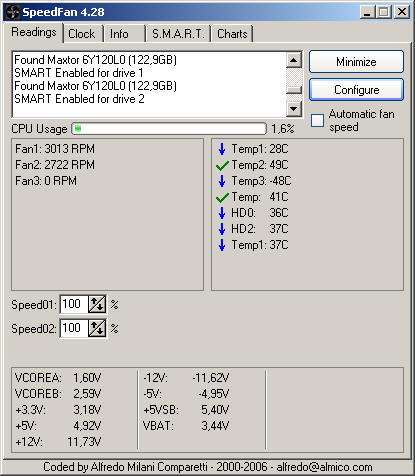415x476 pixels.
Task: Click the green checkmark beside Temp: 41C
Action: tap(222, 197)
